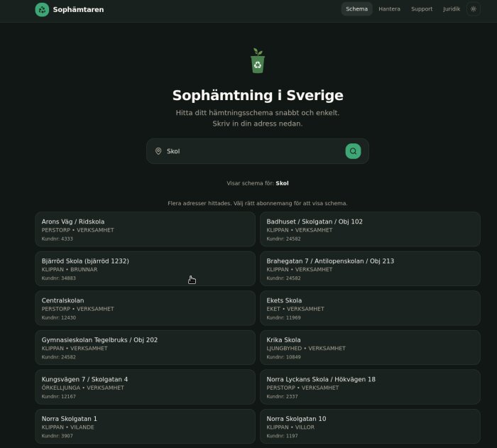
Task: Click the Sophämtaren recycling logo icon
Action: tap(42, 9)
